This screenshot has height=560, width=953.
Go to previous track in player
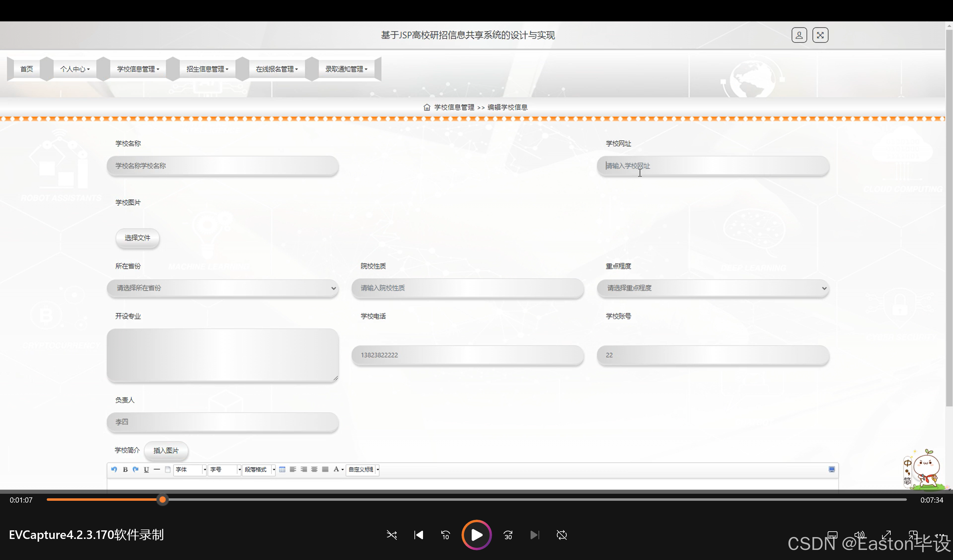[419, 535]
